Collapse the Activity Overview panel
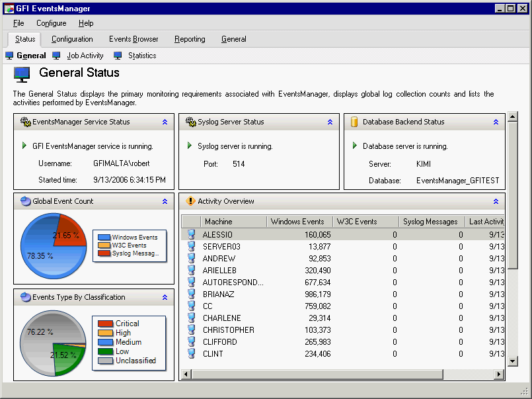The image size is (532, 399). [495, 201]
